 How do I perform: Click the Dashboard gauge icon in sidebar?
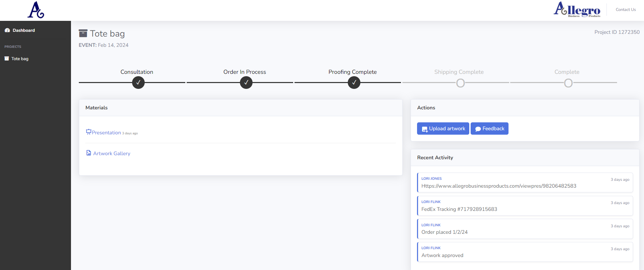pyautogui.click(x=7, y=30)
